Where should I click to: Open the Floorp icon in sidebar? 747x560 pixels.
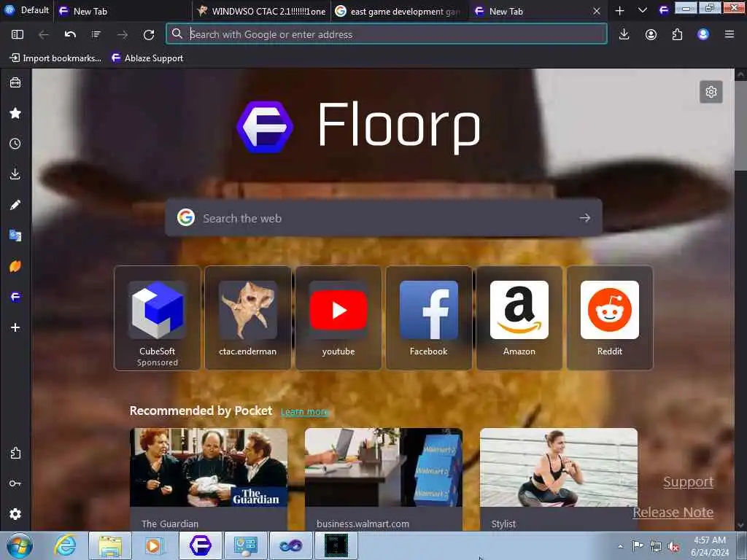(15, 297)
